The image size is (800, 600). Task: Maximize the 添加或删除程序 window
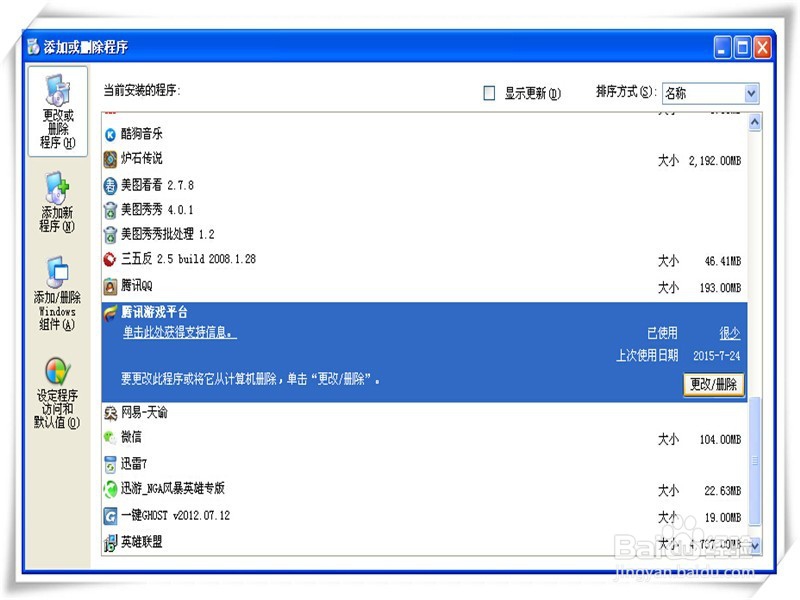pos(742,48)
